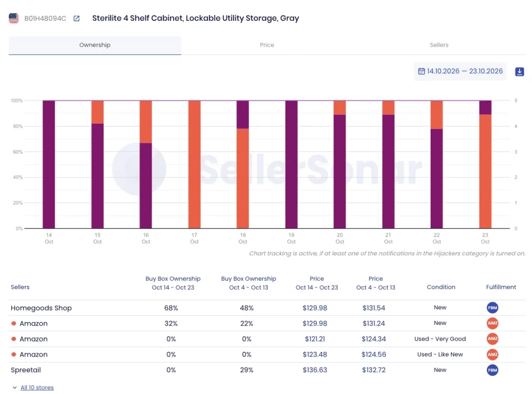Click the all-orange 17 Oct bar
532x394 pixels.
[x=194, y=165]
